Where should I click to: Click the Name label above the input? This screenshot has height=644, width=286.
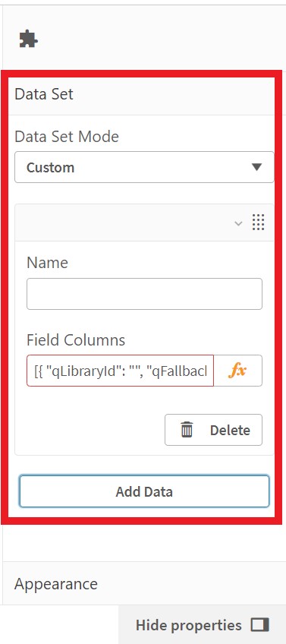[47, 262]
